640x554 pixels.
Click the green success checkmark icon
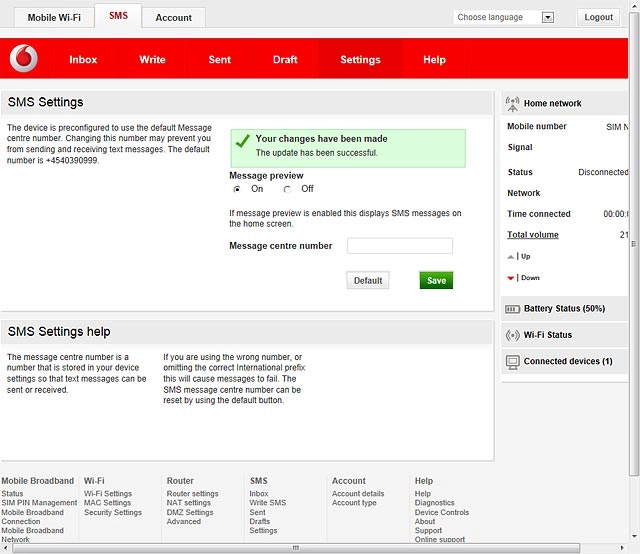tap(242, 141)
